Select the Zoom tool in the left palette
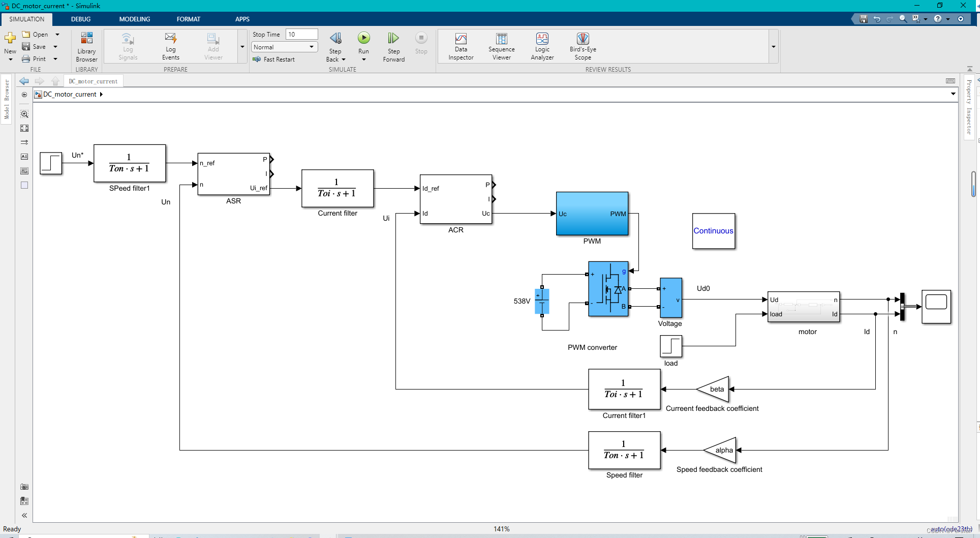Image resolution: width=980 pixels, height=538 pixels. pyautogui.click(x=24, y=114)
